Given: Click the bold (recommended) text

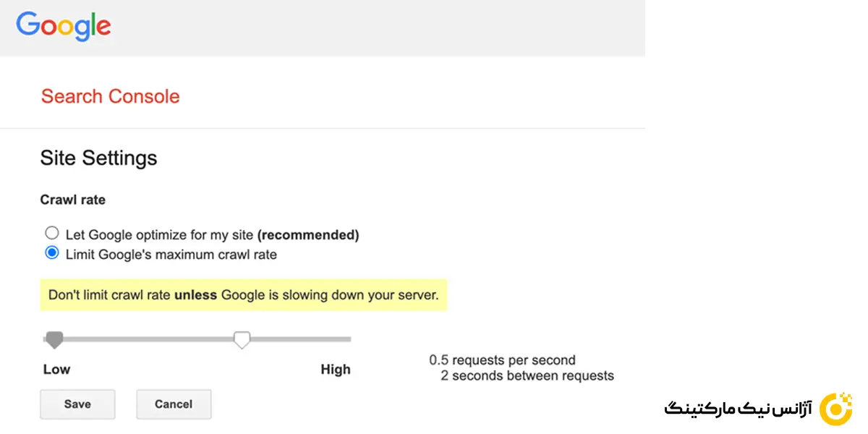Looking at the screenshot, I should tap(308, 234).
